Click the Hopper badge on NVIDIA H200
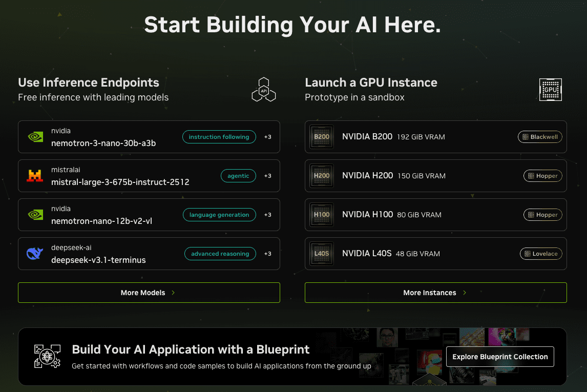Screen dimensions: 587x392 (x=542, y=175)
